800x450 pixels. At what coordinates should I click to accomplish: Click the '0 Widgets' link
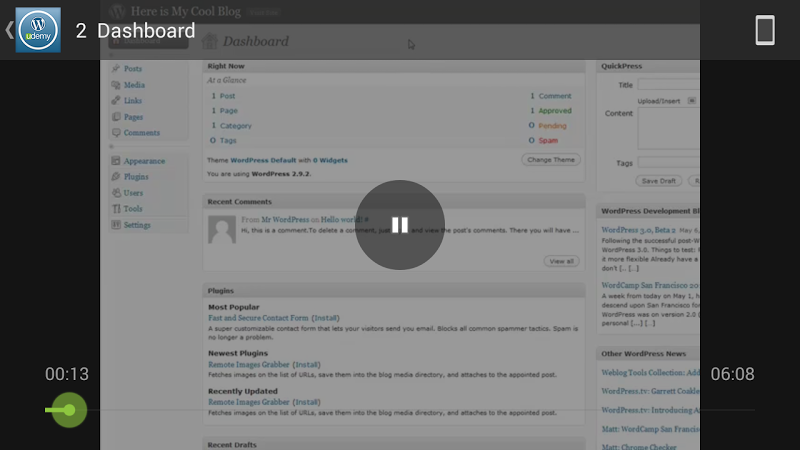330,160
